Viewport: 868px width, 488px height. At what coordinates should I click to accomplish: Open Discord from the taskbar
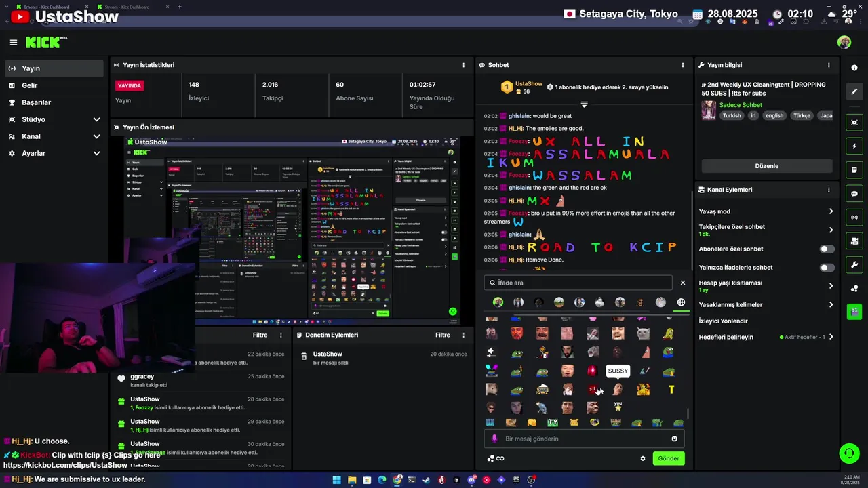(472, 480)
